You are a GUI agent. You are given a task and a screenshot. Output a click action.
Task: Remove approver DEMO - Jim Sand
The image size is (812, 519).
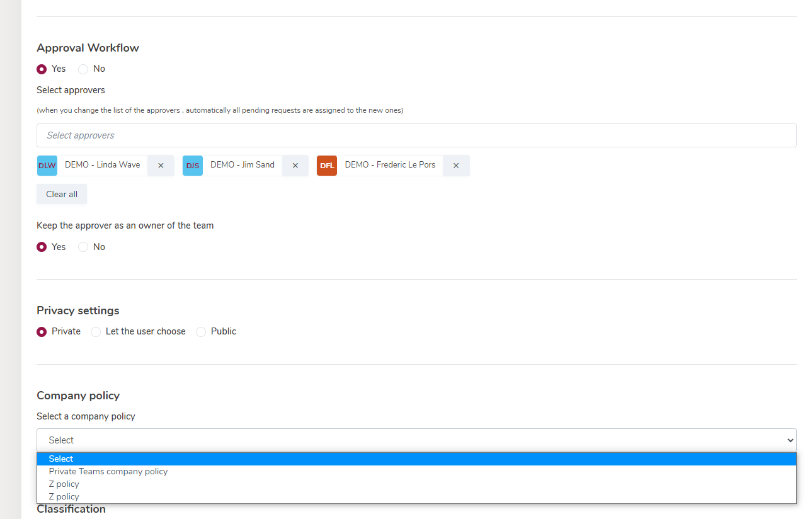point(295,166)
